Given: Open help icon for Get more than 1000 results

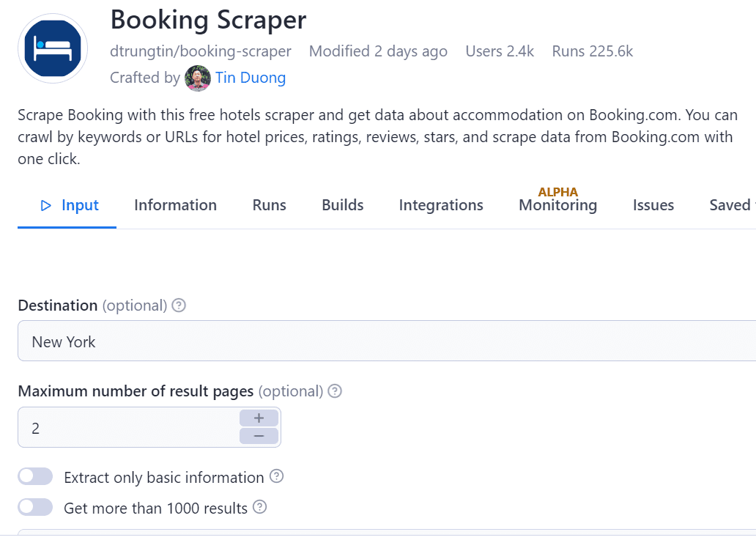Looking at the screenshot, I should [x=260, y=507].
